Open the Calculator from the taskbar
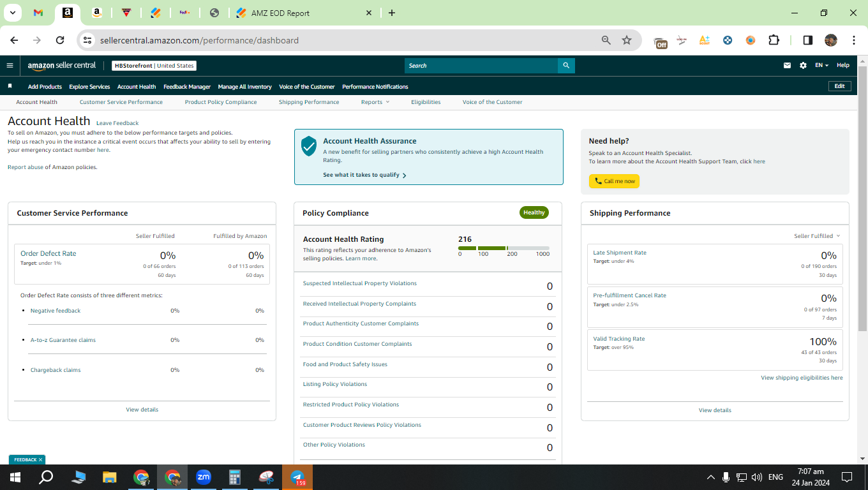The height and width of the screenshot is (490, 868). [x=235, y=477]
